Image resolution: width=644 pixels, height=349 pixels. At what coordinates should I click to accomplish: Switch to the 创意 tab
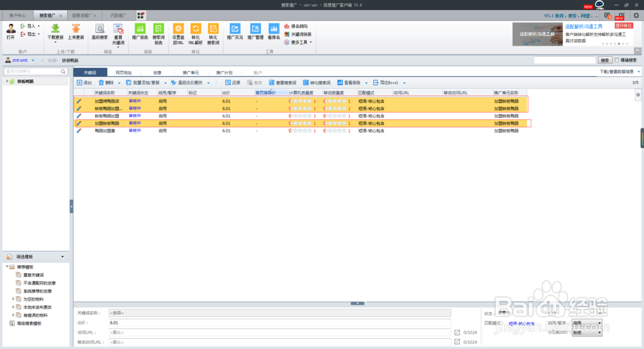[x=157, y=72]
